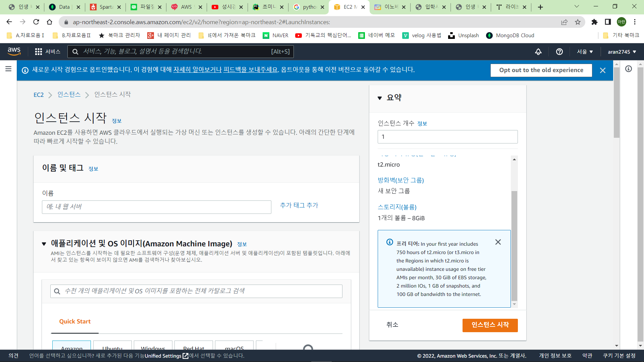Open the help question mark icon
644x362 pixels.
click(559, 52)
